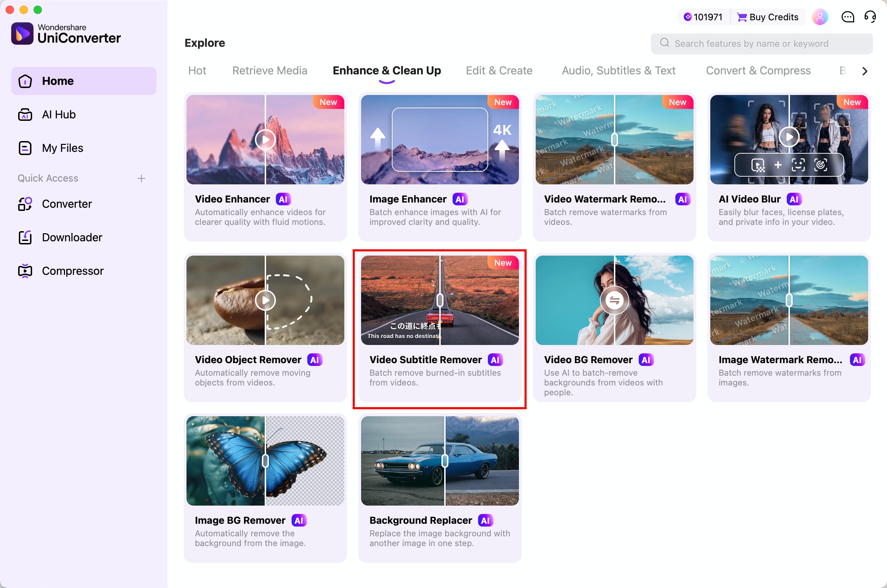
Task: Open Video Watermark Remover card
Action: (614, 167)
